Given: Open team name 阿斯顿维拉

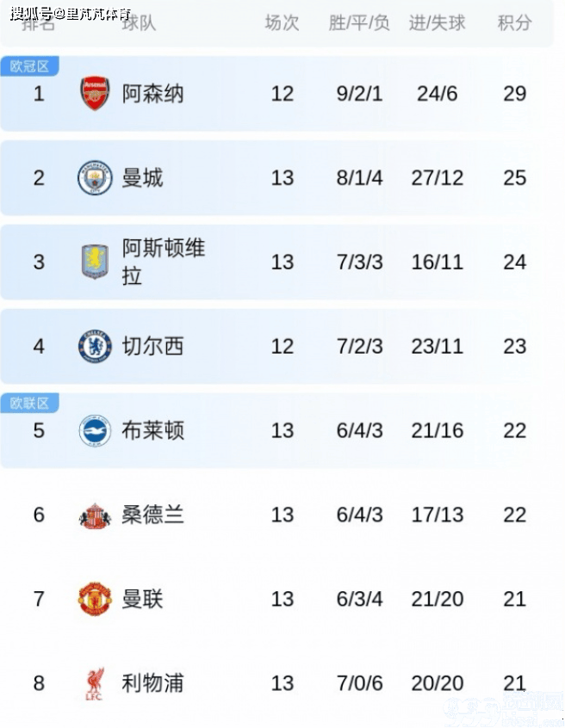Looking at the screenshot, I should (x=163, y=262).
